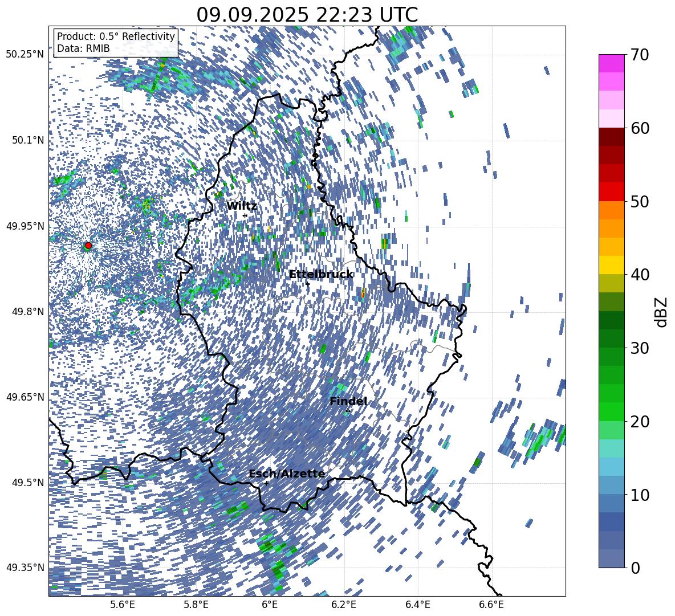Click the Product: 0.5° Reflectivity text
The image size is (675, 616).
[x=116, y=36]
